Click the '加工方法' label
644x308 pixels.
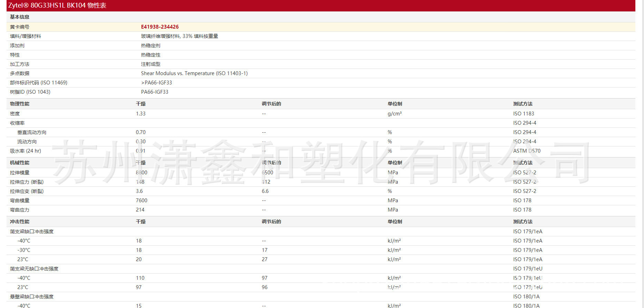(20, 64)
